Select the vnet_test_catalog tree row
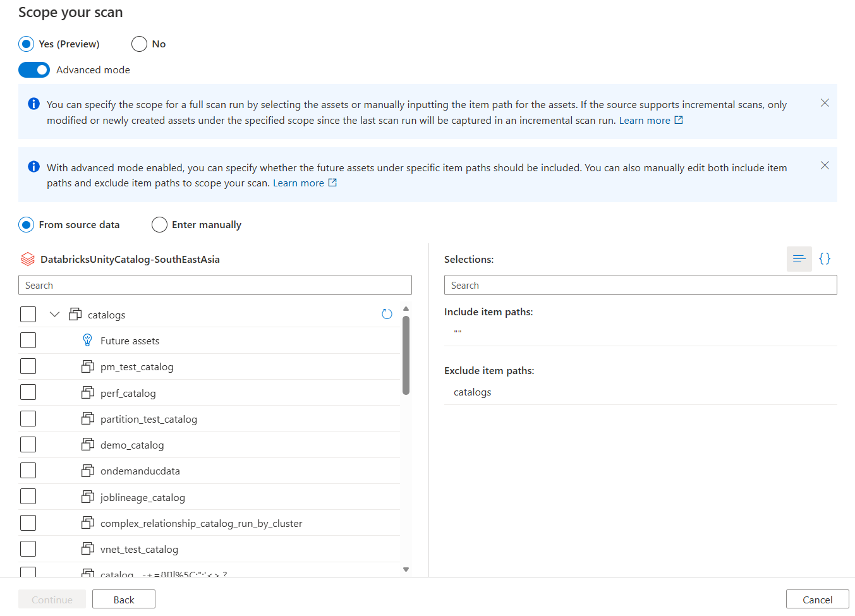855x616 pixels. click(x=209, y=549)
